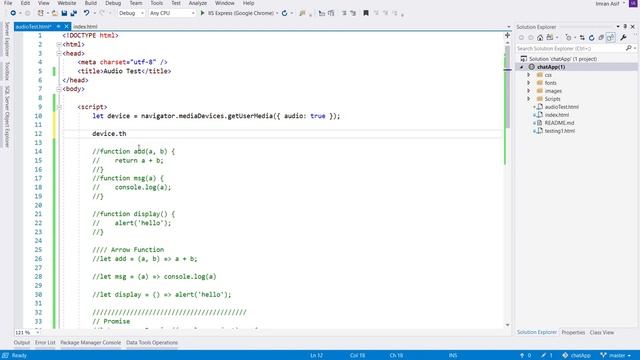
Task: Click the Save All toolbar icon
Action: click(73, 13)
